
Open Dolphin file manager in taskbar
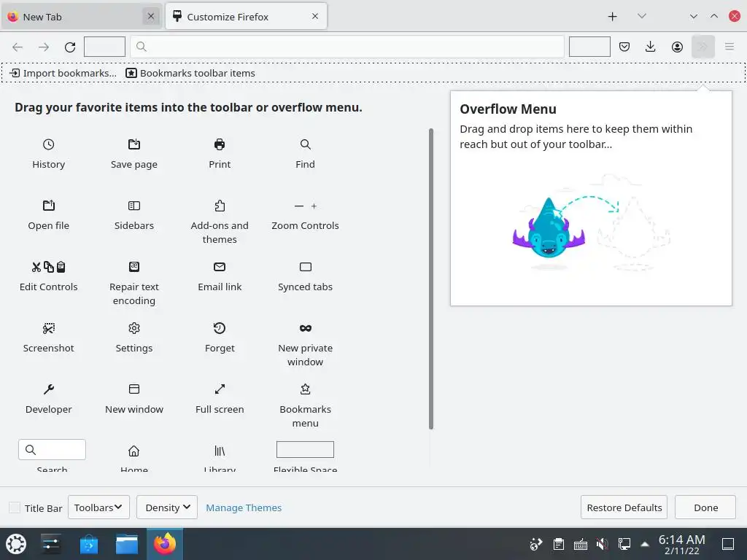tap(127, 544)
